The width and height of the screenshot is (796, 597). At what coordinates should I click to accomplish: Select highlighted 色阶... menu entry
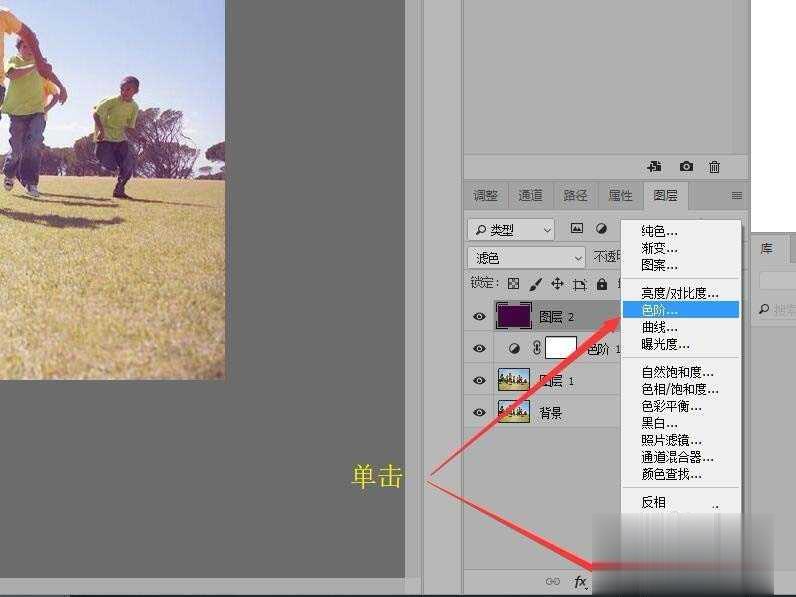click(680, 310)
